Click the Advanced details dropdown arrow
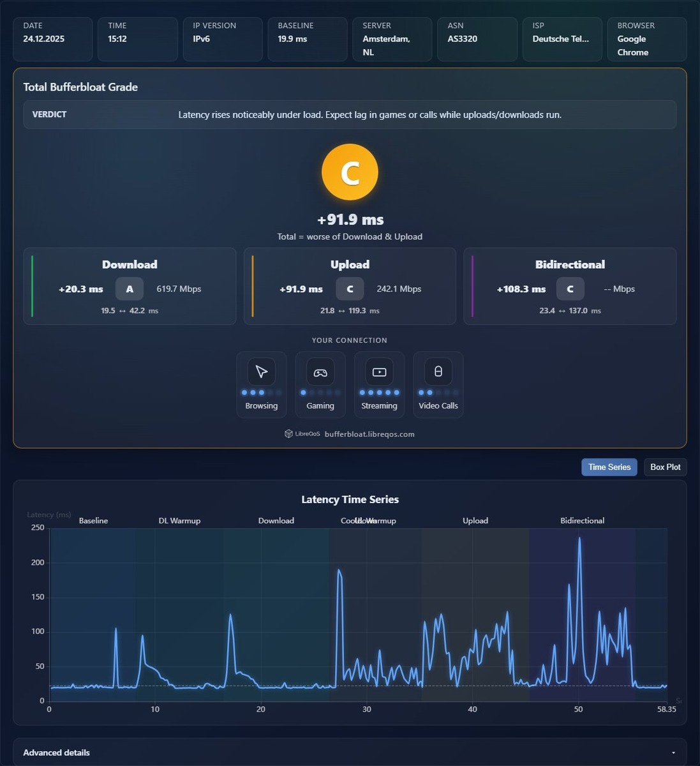The height and width of the screenshot is (766, 700). pos(674,753)
